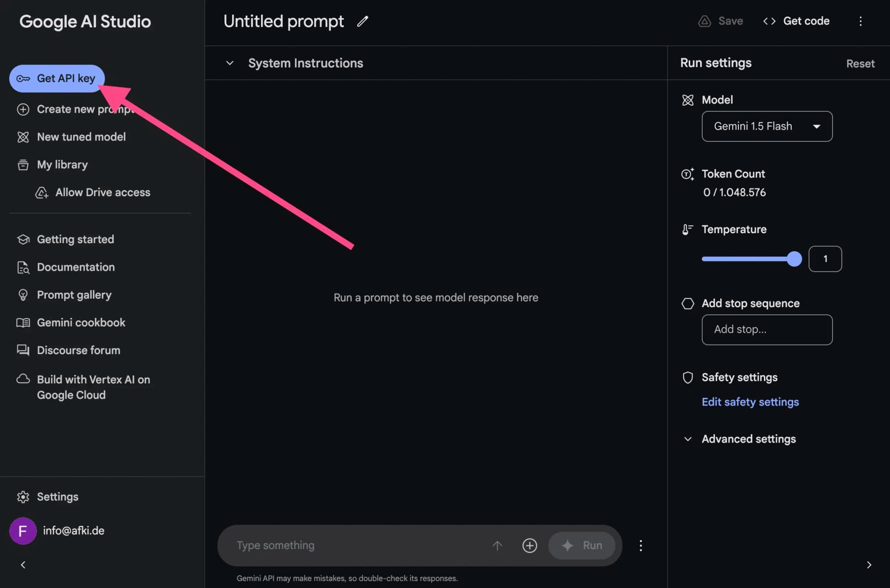Click the Reset button in Run settings
890x588 pixels.
860,63
